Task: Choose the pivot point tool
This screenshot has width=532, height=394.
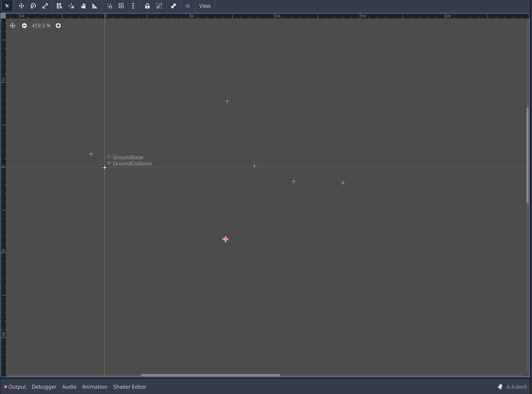Action: (x=71, y=6)
